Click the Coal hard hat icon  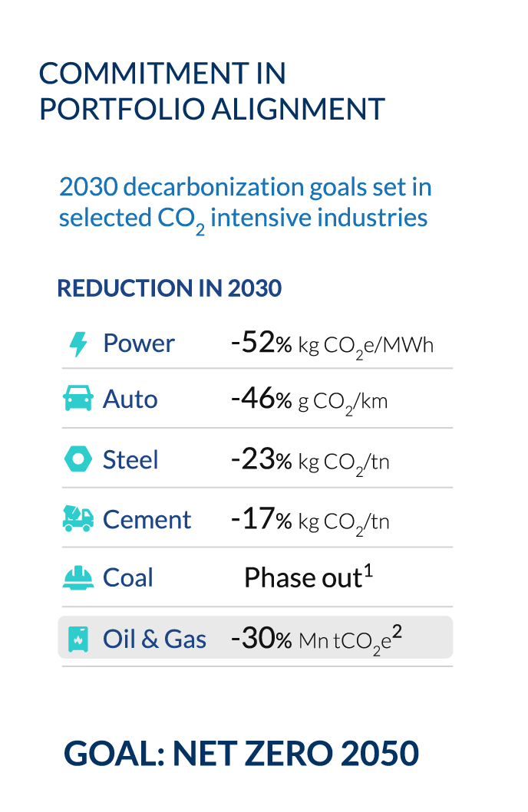pos(78,578)
